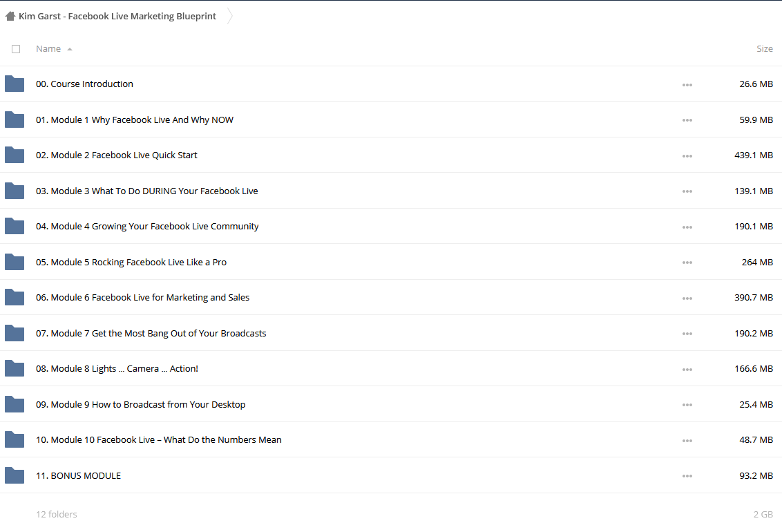Viewport: 782px width, 532px height.
Task: Open more options for 07. Module 7 row
Action: click(687, 334)
